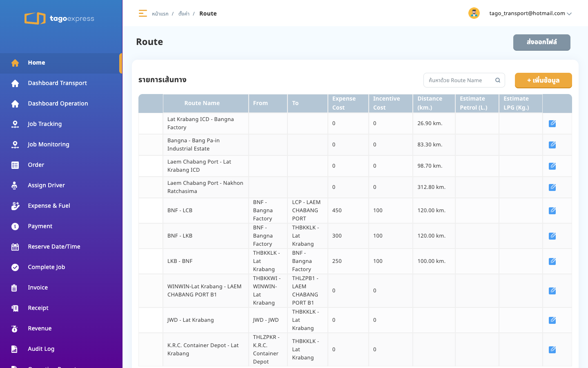Click the Expense Cost column header
The image size is (588, 368).
coord(348,103)
